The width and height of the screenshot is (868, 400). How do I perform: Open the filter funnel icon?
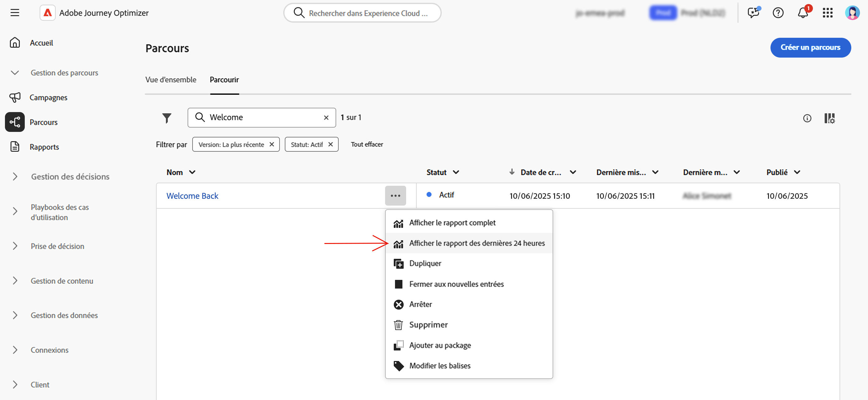click(x=167, y=118)
